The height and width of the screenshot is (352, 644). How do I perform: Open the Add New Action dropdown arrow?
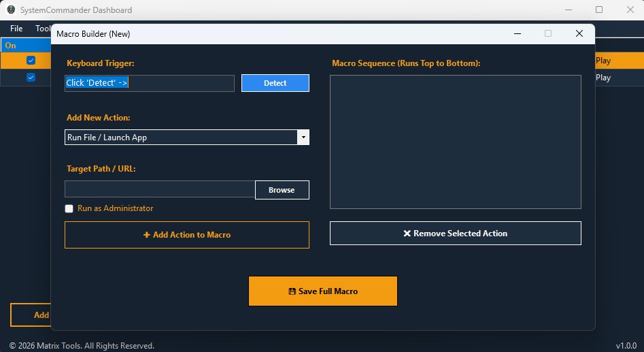click(x=303, y=138)
